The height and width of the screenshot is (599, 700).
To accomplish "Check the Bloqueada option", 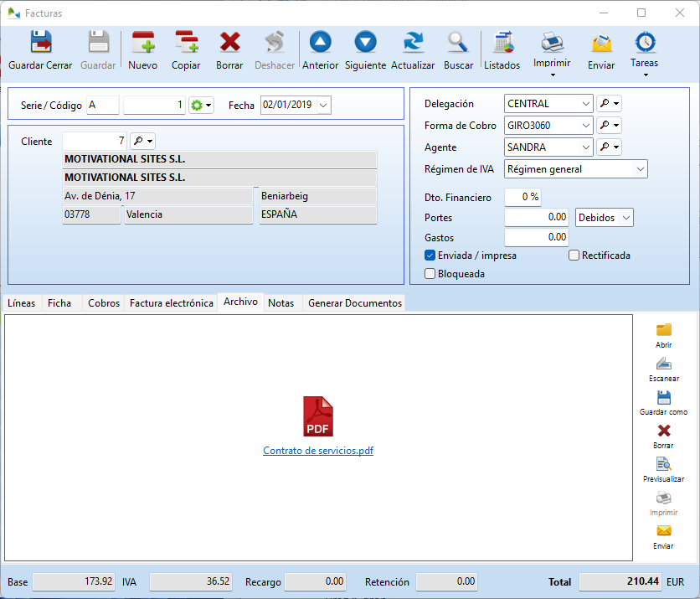I will pyautogui.click(x=430, y=273).
